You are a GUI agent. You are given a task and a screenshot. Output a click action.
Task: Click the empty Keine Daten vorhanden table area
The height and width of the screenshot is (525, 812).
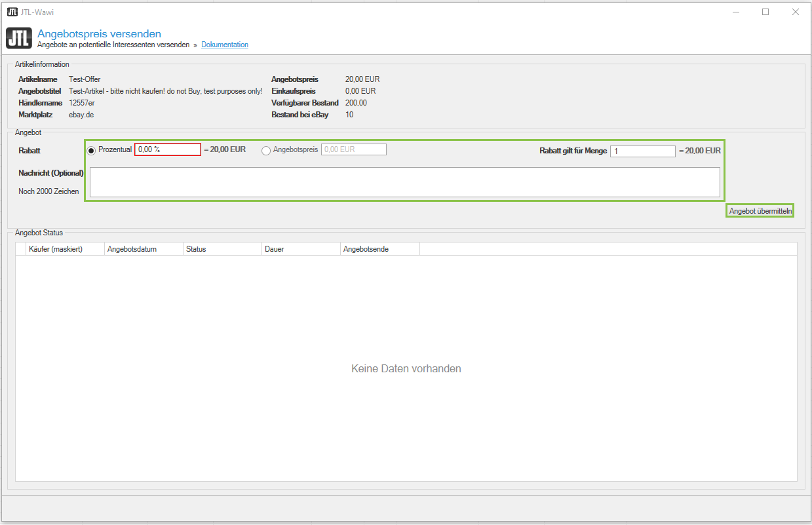(406, 368)
